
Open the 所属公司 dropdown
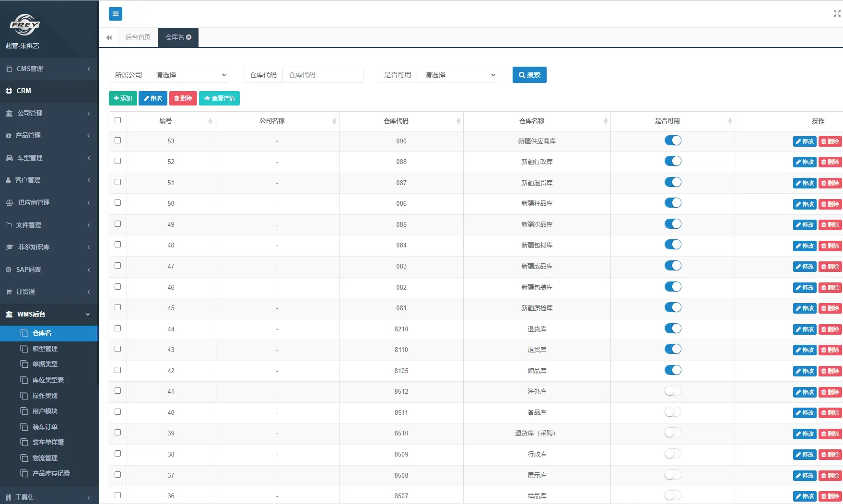click(188, 75)
